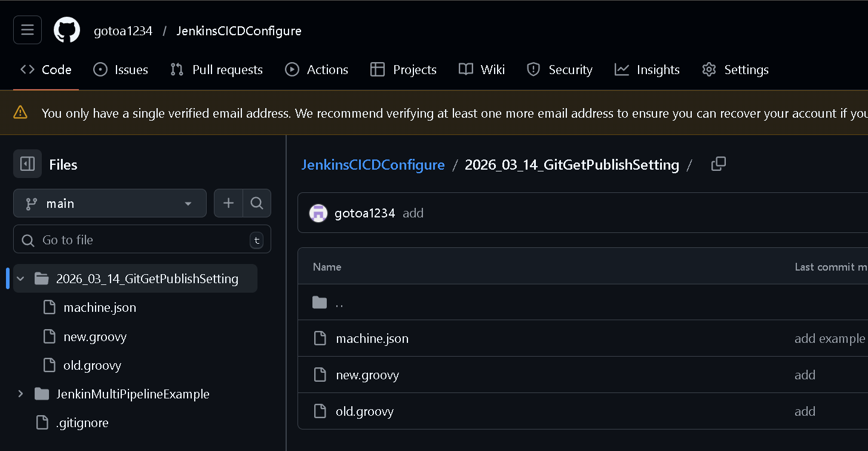Switch to the Pull requests tab
868x451 pixels.
[x=216, y=70]
